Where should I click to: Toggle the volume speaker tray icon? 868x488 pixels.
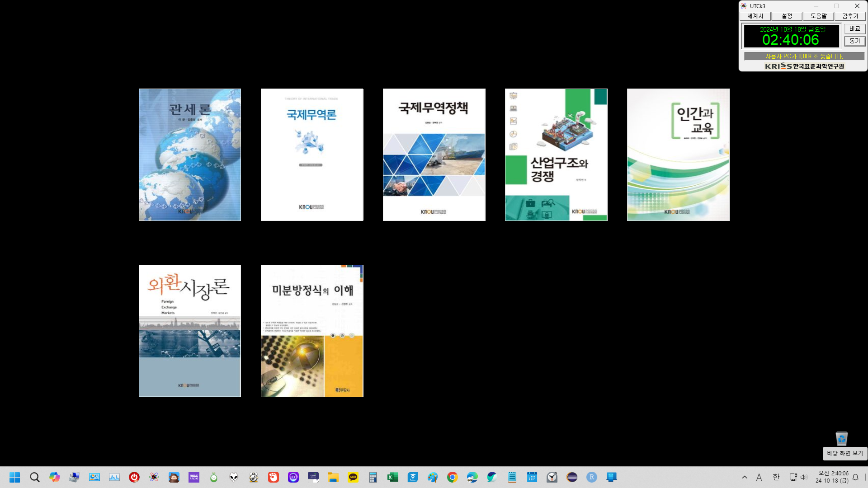coord(804,477)
